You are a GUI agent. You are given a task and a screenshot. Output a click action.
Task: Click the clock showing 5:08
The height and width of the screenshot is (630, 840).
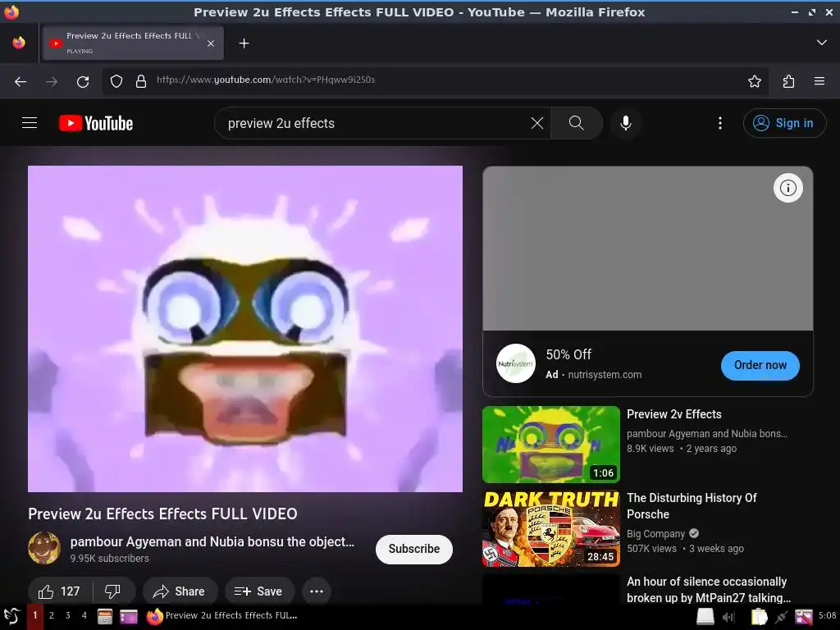click(827, 615)
